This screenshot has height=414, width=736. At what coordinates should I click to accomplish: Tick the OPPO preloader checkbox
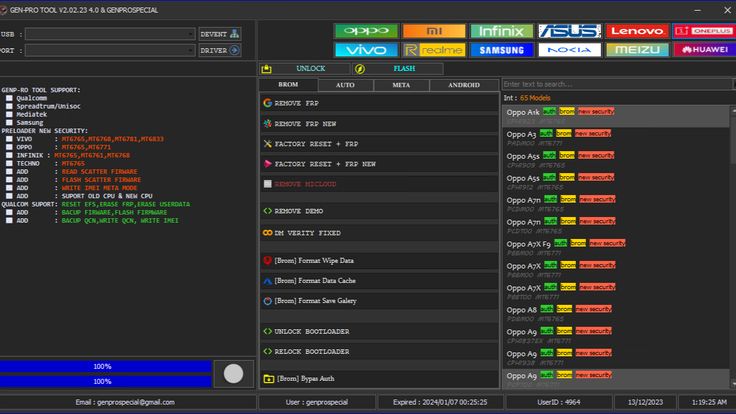[9, 147]
